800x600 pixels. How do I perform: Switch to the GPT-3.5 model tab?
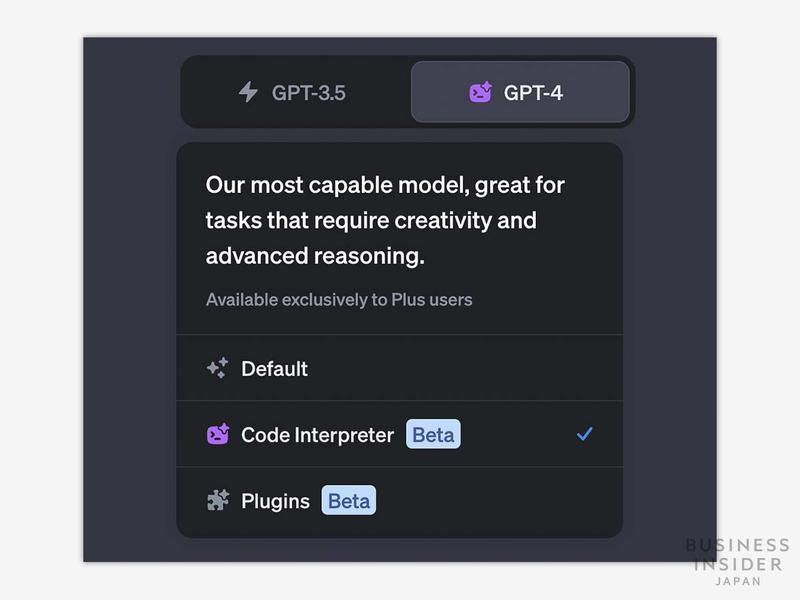click(296, 93)
